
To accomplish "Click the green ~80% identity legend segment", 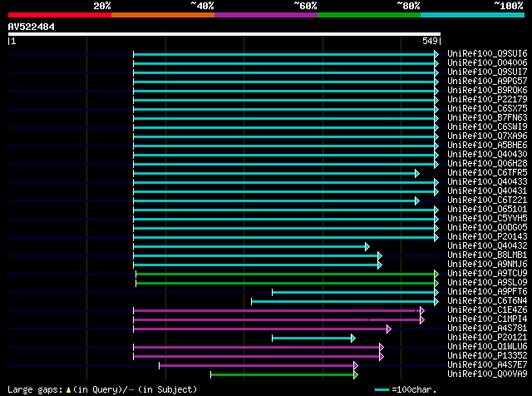I will pyautogui.click(x=369, y=15).
